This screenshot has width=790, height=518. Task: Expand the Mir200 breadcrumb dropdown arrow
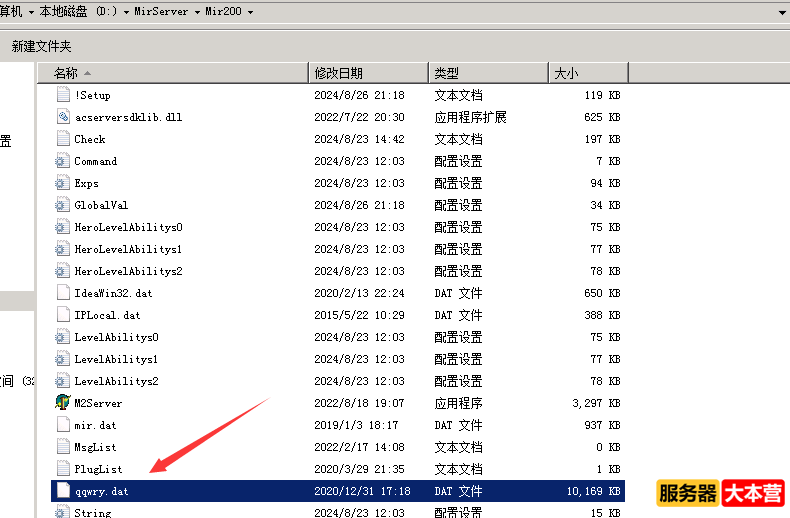[250, 12]
